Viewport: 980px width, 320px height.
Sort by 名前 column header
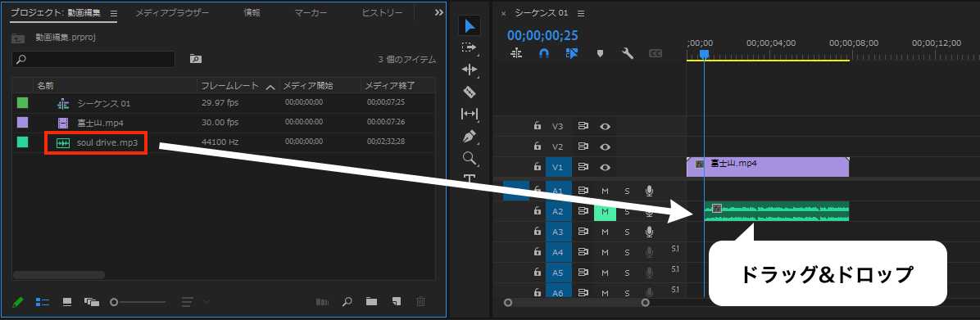[x=45, y=85]
